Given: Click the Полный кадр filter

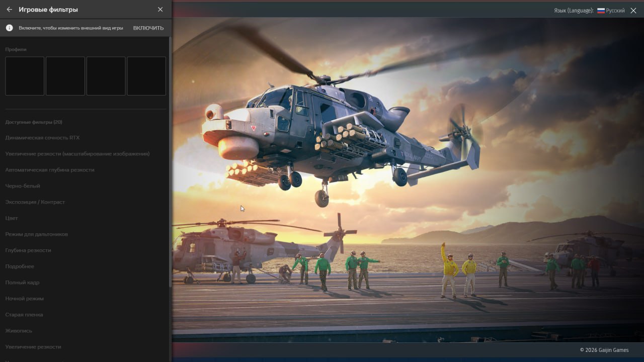Looking at the screenshot, I should pos(22,283).
